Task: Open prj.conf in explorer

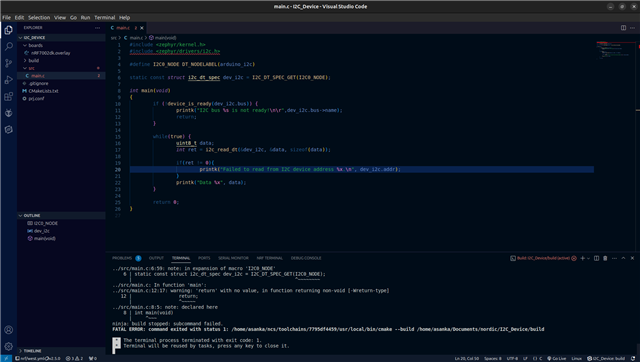Action: click(61, 98)
